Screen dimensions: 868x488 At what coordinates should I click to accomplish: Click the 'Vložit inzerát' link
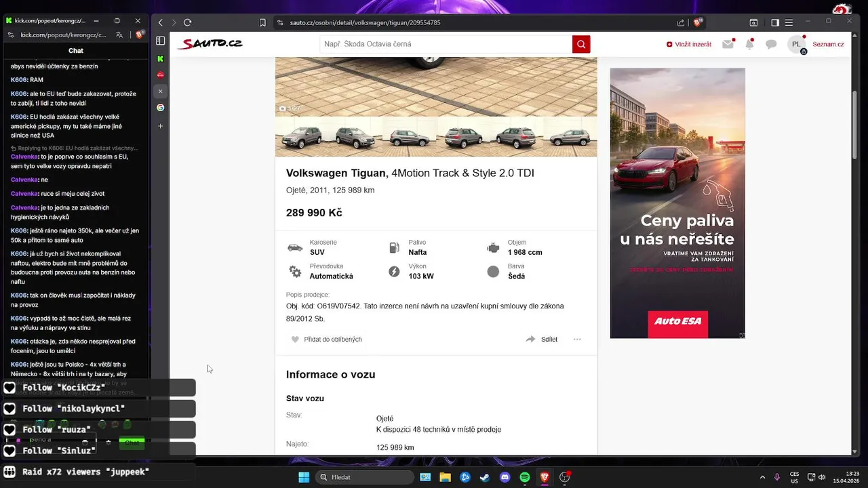point(689,44)
